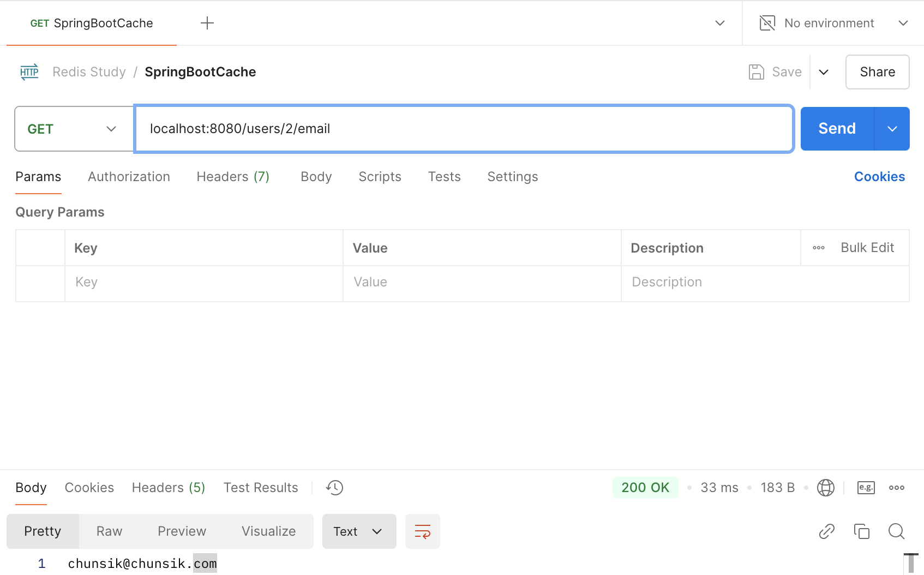Open the Settings tab

pos(513,177)
